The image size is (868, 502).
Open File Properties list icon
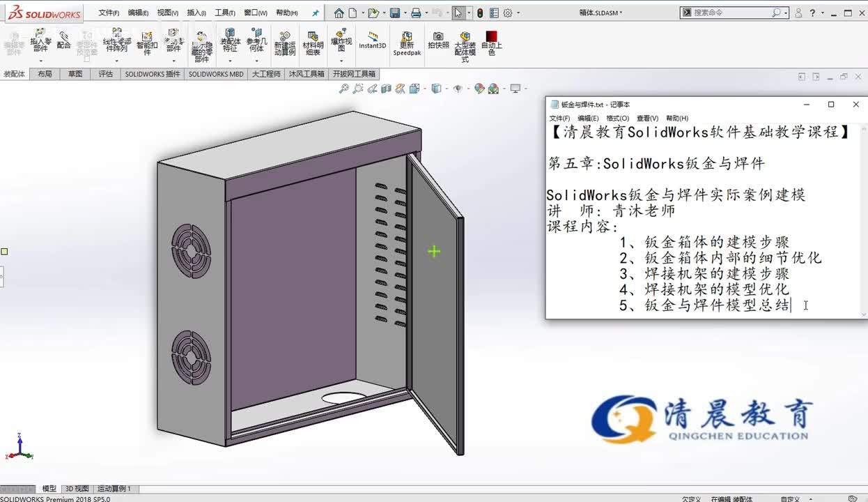[x=494, y=13]
